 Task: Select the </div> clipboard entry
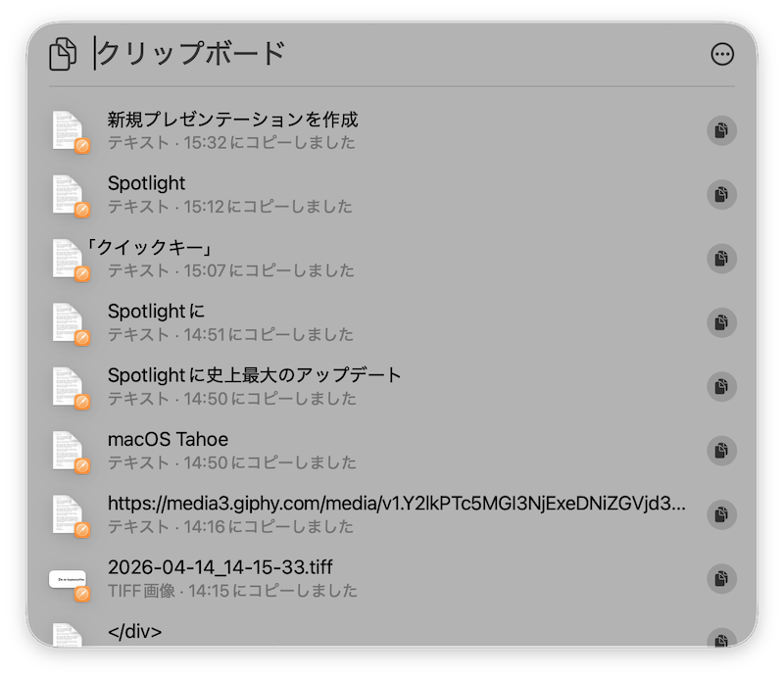pos(134,632)
